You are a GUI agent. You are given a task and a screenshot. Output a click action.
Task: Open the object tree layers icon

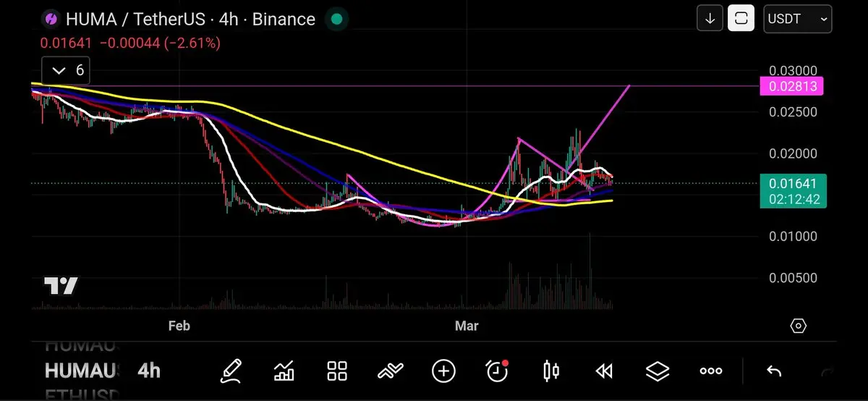[x=658, y=371]
